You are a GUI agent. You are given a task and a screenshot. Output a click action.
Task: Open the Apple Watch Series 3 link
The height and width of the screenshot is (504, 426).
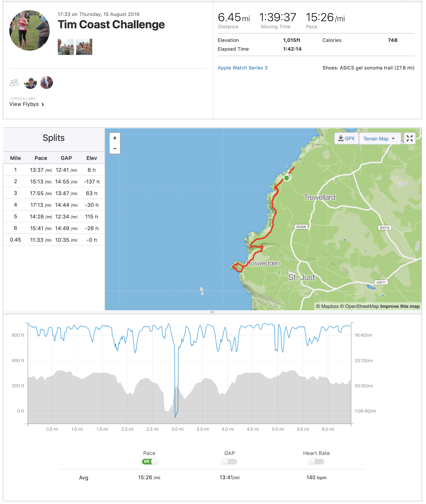[242, 68]
